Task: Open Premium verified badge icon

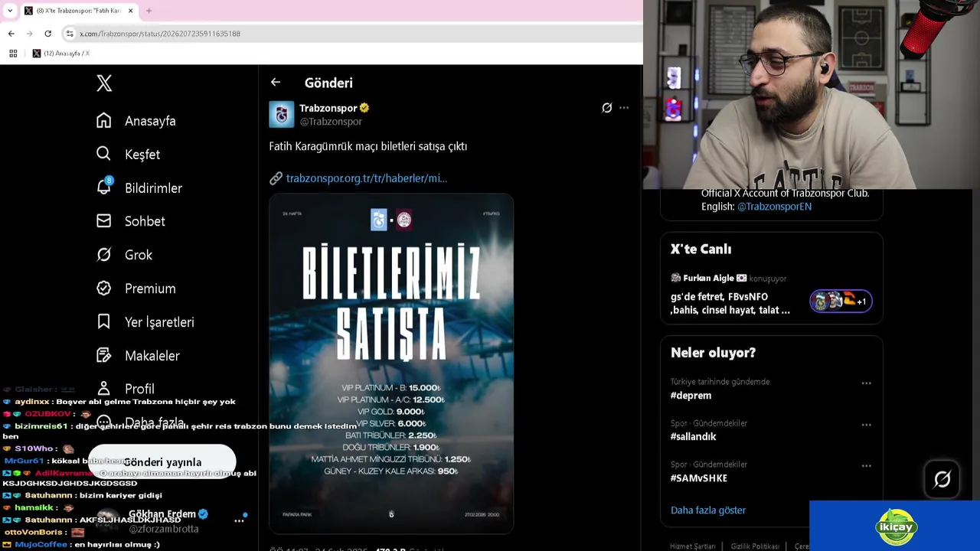Action: (104, 289)
